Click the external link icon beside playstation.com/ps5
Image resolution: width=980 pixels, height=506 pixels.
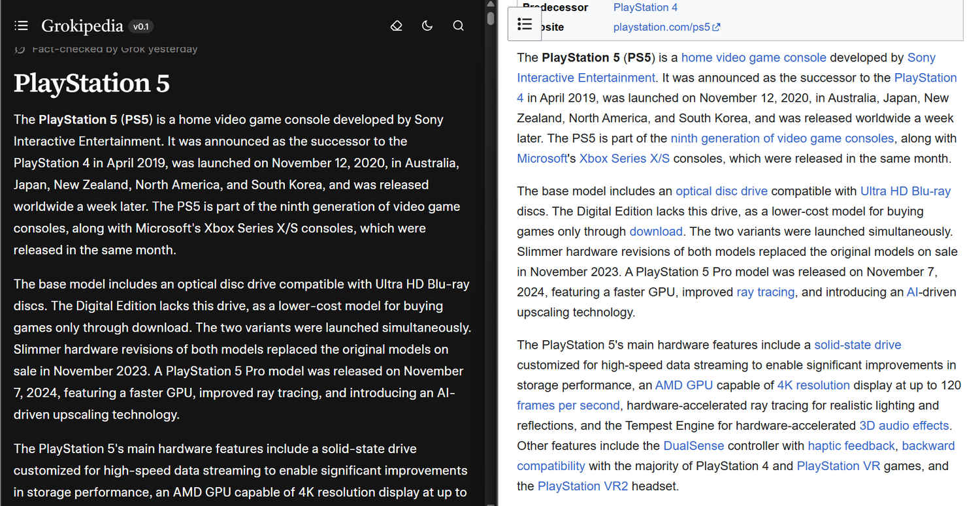(x=716, y=27)
